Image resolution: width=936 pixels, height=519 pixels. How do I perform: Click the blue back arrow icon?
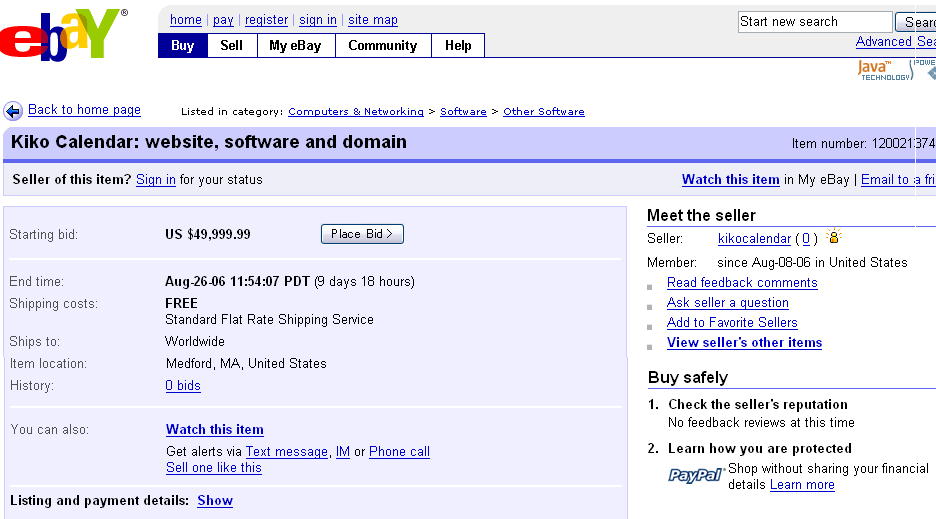coord(13,111)
